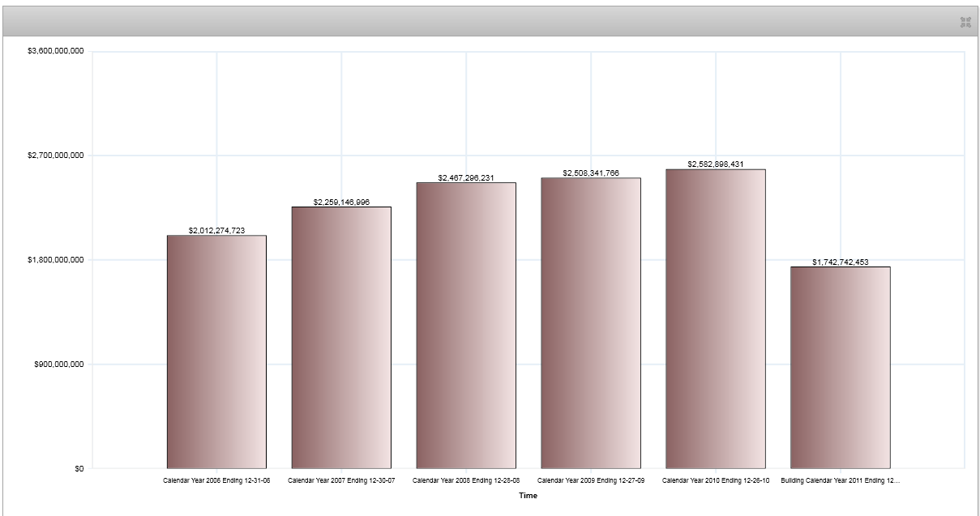This screenshot has width=980, height=516.
Task: Select the $2,467,296,231 value label
Action: [466, 178]
